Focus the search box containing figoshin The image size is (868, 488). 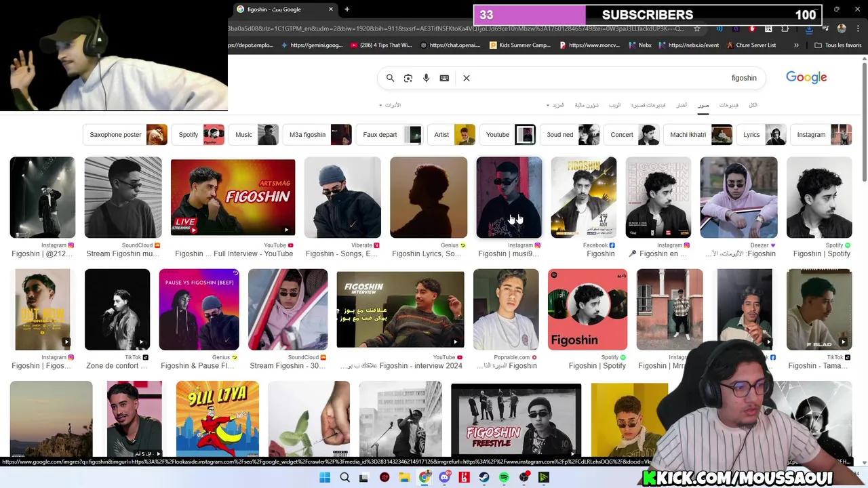pyautogui.click(x=572, y=78)
